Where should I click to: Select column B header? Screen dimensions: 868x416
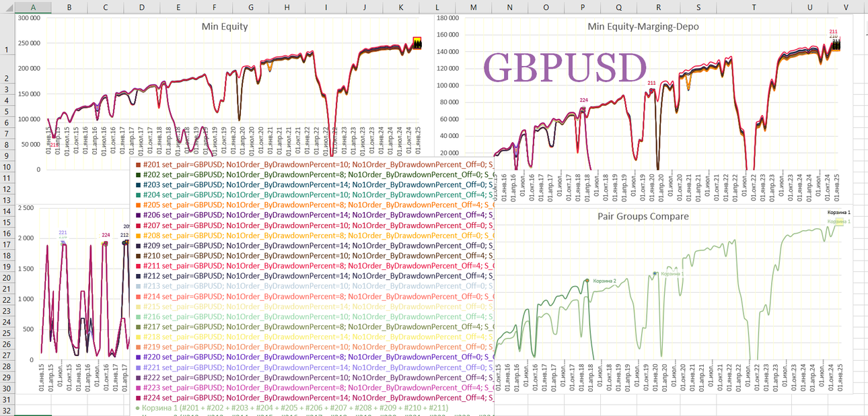coord(69,7)
